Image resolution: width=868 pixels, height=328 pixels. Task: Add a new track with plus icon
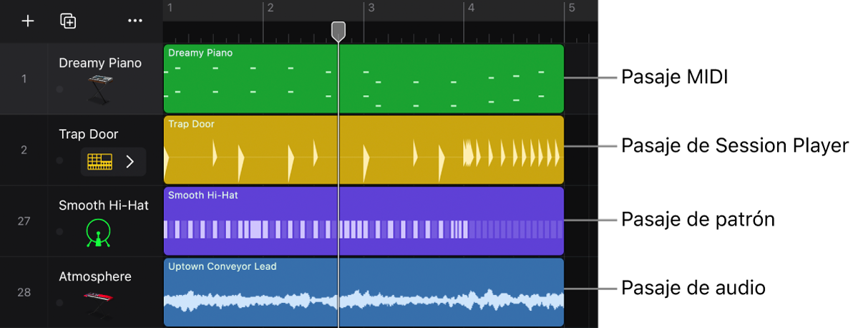(27, 21)
